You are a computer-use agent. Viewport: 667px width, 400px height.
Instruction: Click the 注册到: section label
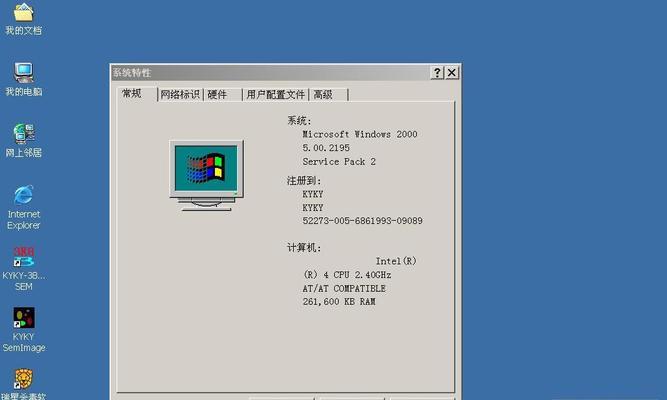click(304, 181)
